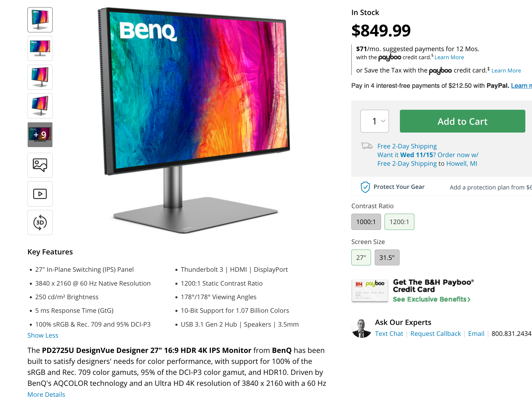Select the second monitor thumbnail
This screenshot has height=402, width=532.
40,48
